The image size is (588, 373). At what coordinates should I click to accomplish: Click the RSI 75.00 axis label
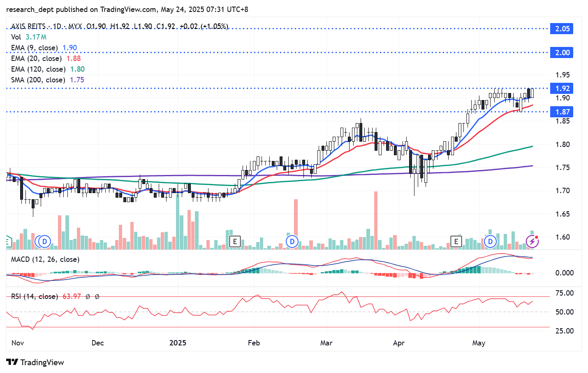pos(564,293)
